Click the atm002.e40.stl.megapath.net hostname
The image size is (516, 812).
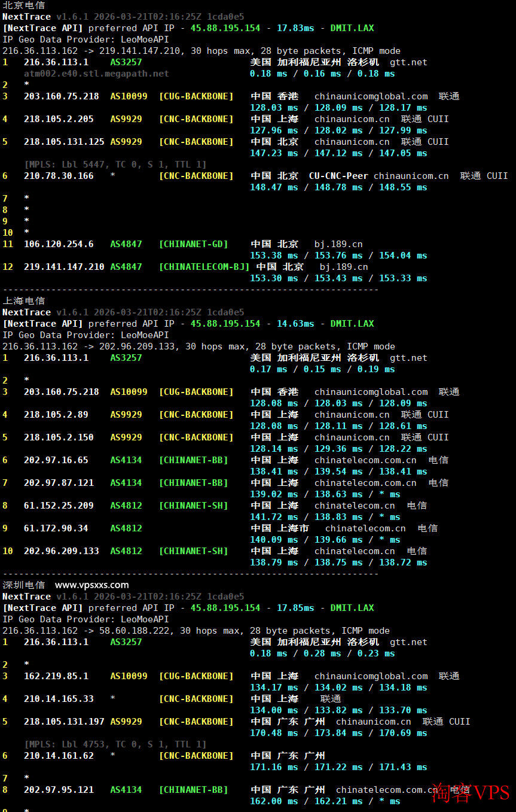click(96, 74)
